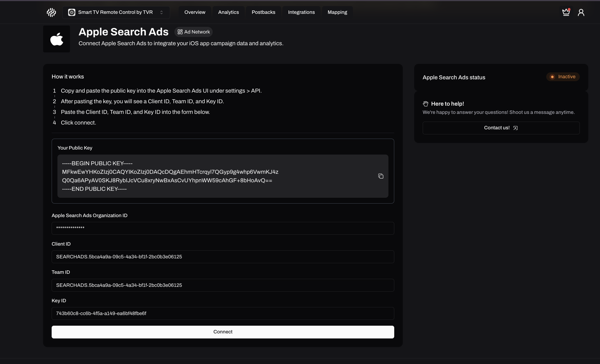Click the 'How it works' heading
The width and height of the screenshot is (600, 364).
(x=68, y=77)
